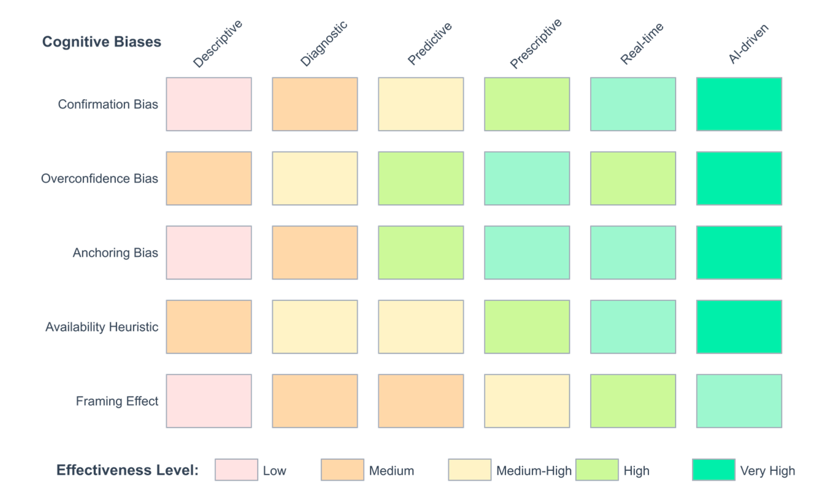Image resolution: width=818 pixels, height=504 pixels.
Task: Click Anchoring Bias Predictive cell
Action: pos(421,253)
